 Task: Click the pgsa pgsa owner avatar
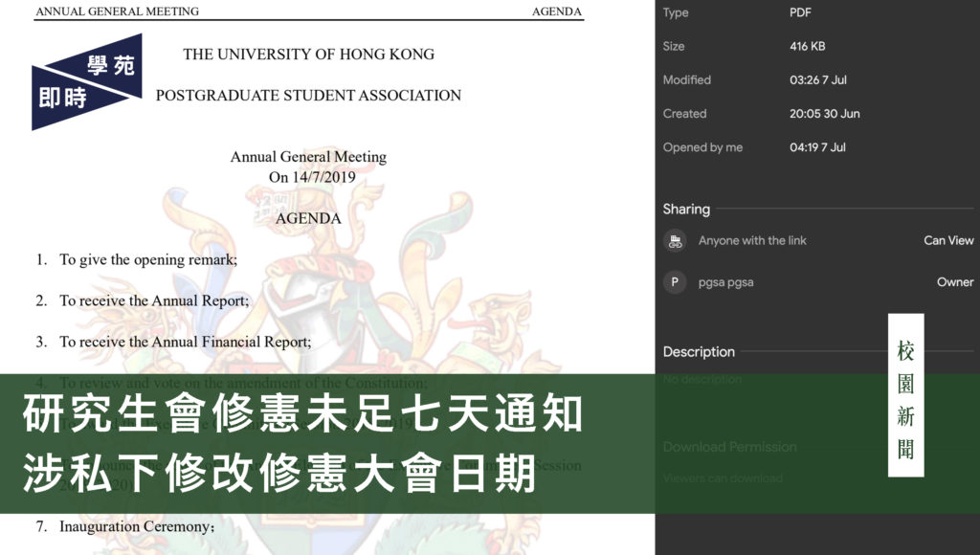point(675,282)
